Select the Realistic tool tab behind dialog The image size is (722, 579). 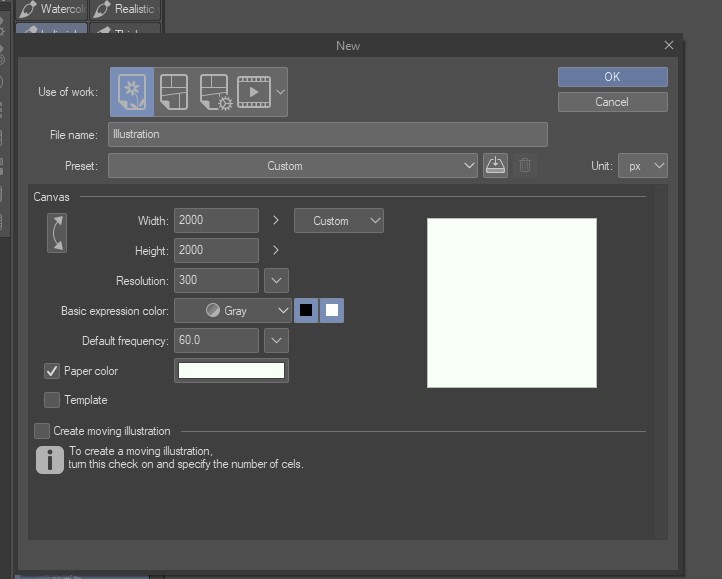pos(125,9)
